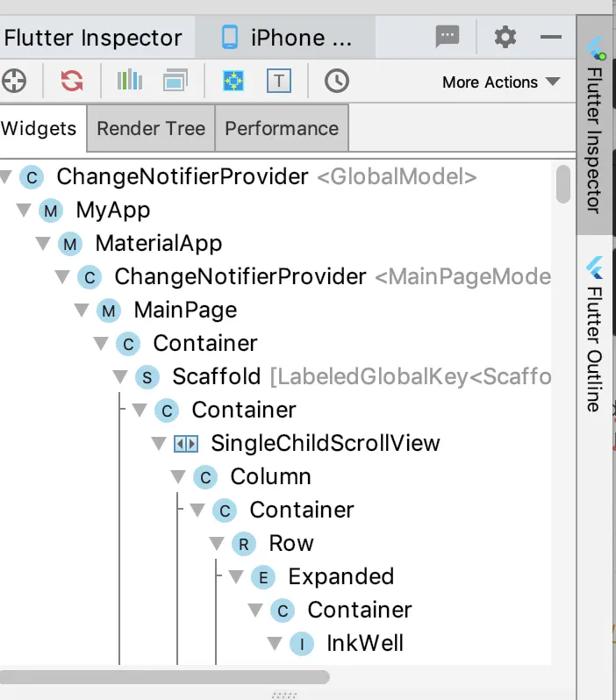Collapse the Column tree node

[x=178, y=476]
